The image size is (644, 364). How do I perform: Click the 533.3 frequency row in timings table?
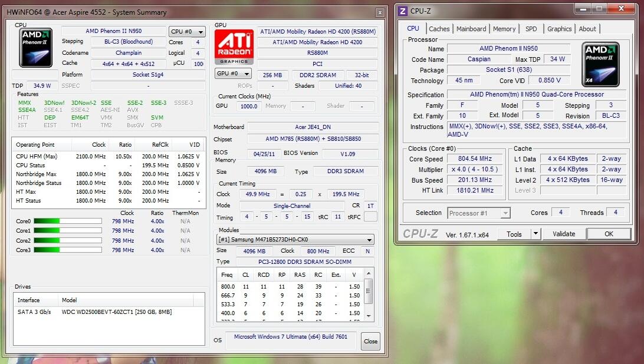tap(290, 305)
